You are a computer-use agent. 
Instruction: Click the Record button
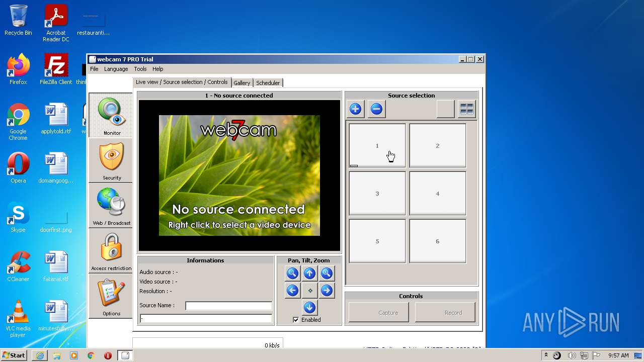tap(445, 312)
